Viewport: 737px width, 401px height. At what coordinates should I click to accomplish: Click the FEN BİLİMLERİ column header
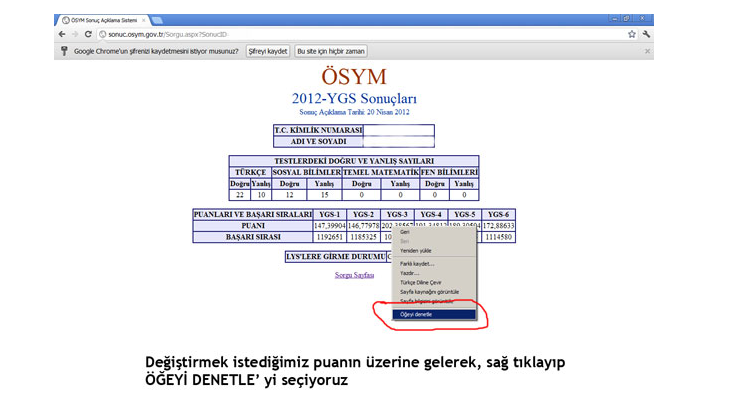pyautogui.click(x=449, y=173)
